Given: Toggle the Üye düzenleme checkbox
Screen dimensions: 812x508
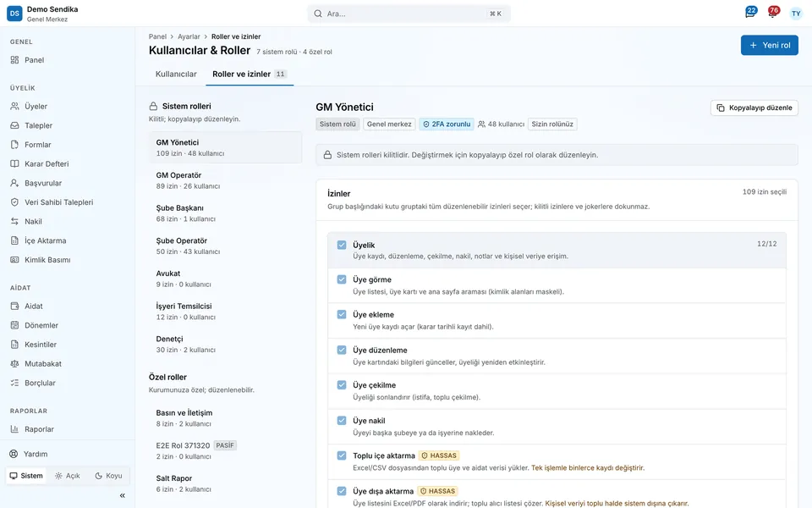Looking at the screenshot, I should pyautogui.click(x=342, y=350).
